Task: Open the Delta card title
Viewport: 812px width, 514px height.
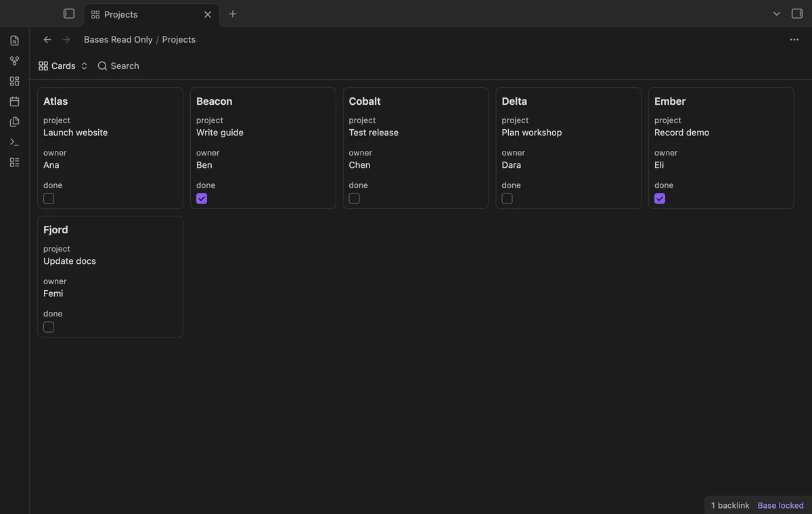Action: tap(514, 101)
